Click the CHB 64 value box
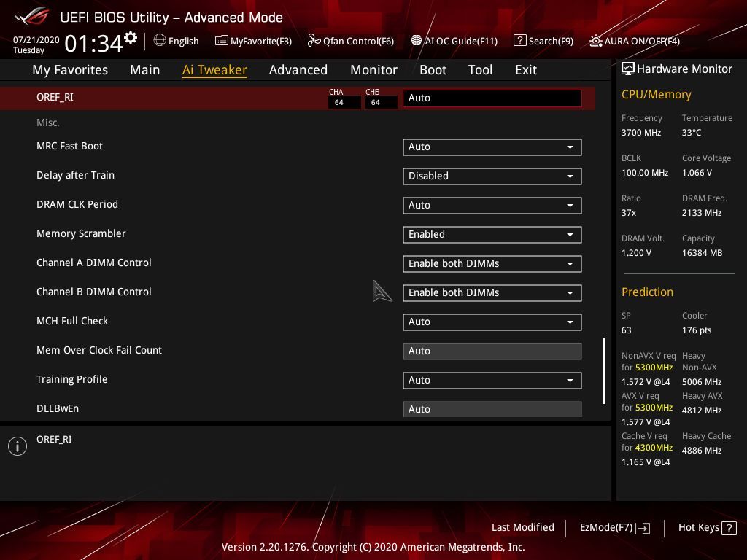This screenshot has width=747, height=560. [x=381, y=102]
